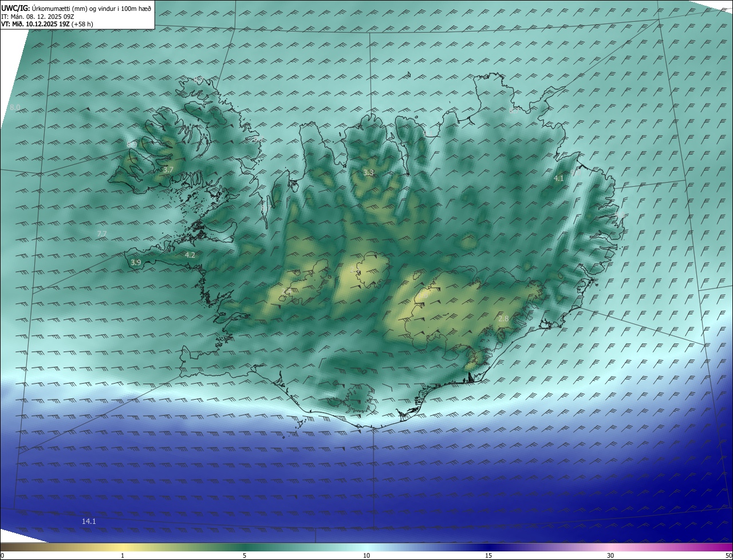This screenshot has height=560, width=733.
Task: Click the '50' tick on the color scale
Action: pyautogui.click(x=728, y=555)
